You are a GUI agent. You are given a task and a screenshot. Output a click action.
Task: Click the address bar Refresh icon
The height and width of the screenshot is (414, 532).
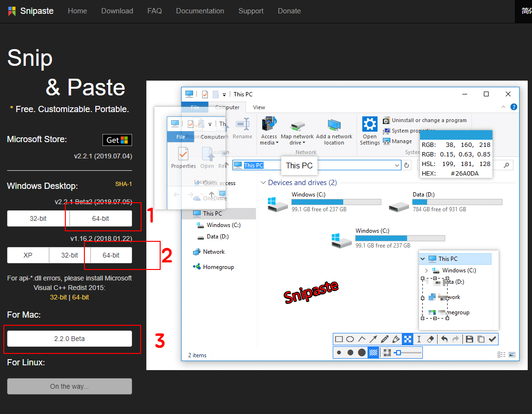tap(407, 166)
